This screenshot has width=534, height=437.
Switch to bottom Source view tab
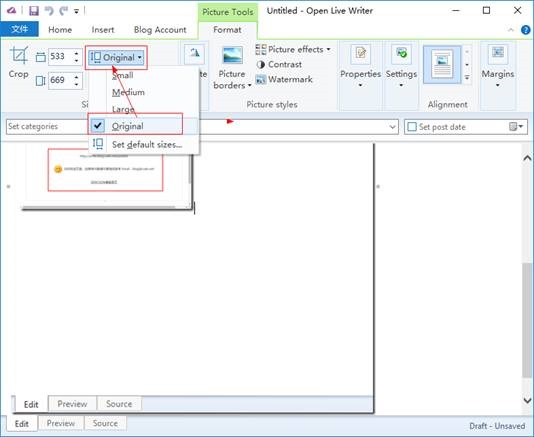tap(105, 423)
